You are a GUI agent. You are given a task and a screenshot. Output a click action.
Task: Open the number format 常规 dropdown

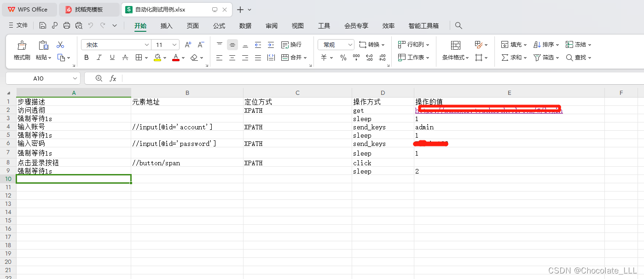pyautogui.click(x=350, y=45)
